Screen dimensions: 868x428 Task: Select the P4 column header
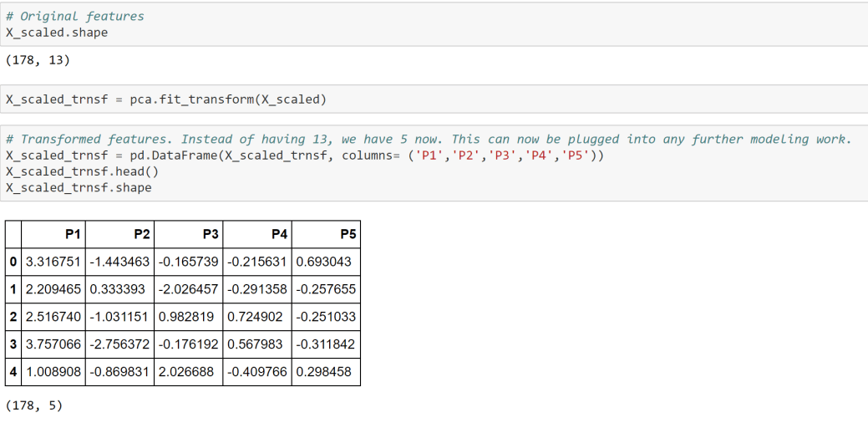point(256,234)
